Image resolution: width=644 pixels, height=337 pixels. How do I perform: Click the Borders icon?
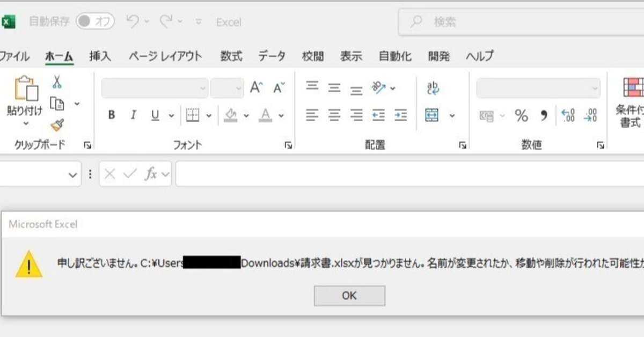(193, 115)
